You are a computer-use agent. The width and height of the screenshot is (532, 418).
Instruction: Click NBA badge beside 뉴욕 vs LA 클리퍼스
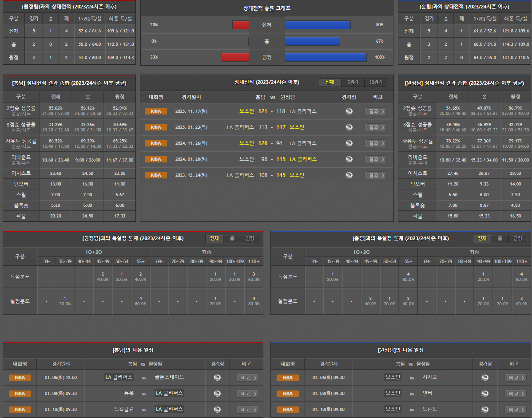(x=20, y=394)
